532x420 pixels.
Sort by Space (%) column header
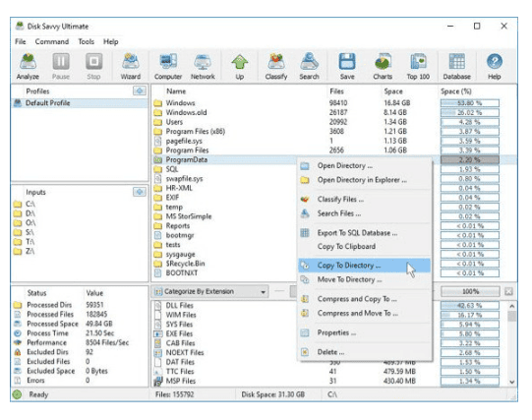455,90
